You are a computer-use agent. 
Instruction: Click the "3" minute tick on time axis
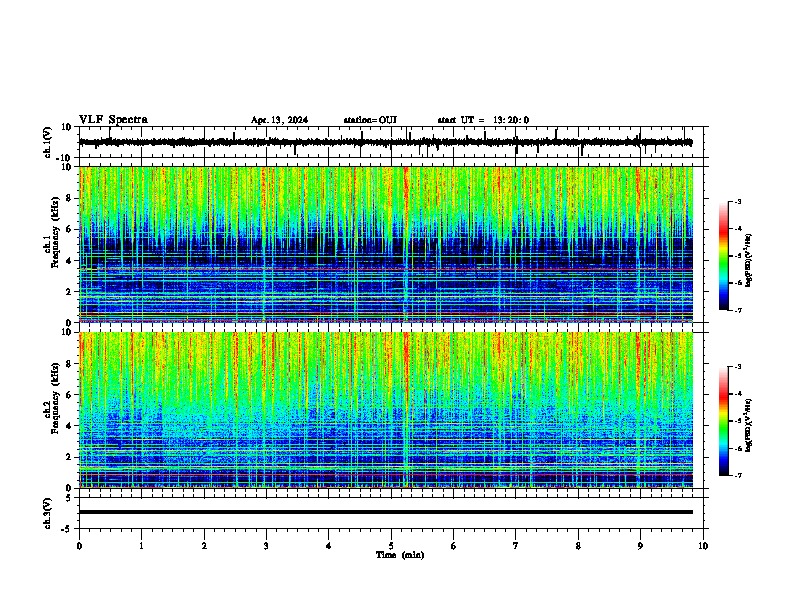click(x=266, y=546)
